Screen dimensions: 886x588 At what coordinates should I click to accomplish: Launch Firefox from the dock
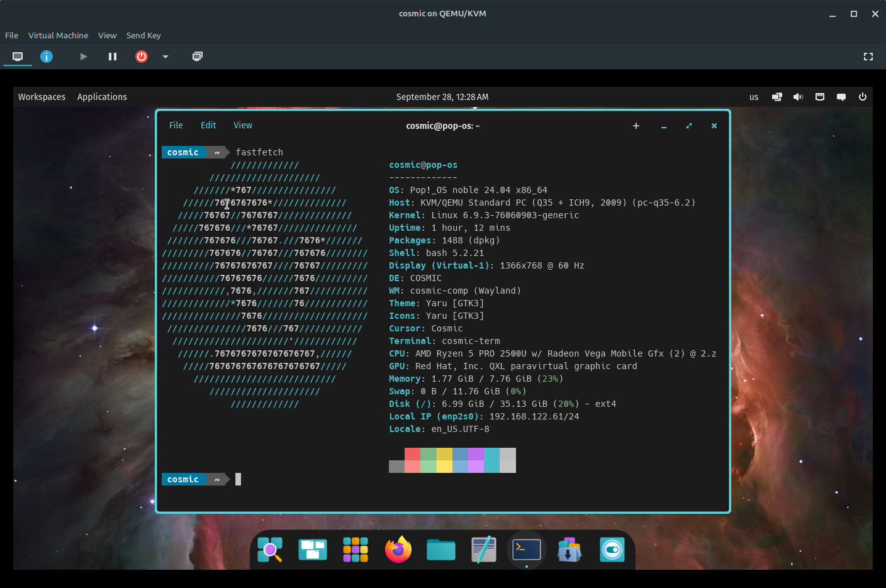pyautogui.click(x=398, y=550)
